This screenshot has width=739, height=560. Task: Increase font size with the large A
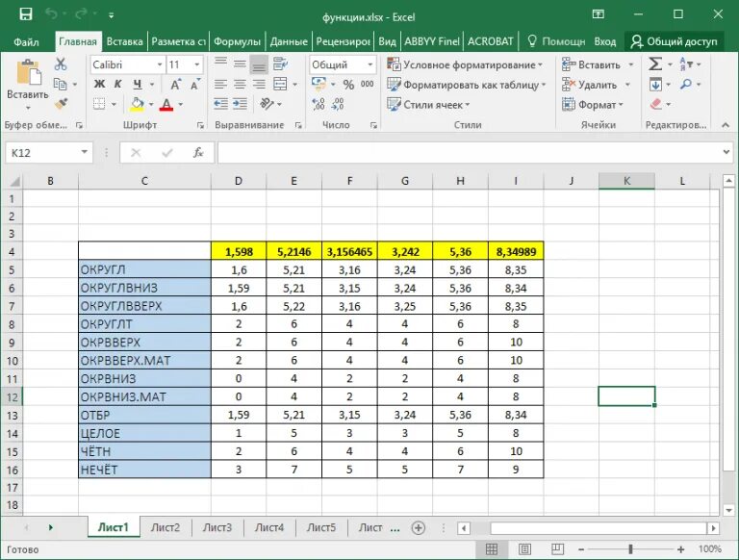tap(175, 85)
